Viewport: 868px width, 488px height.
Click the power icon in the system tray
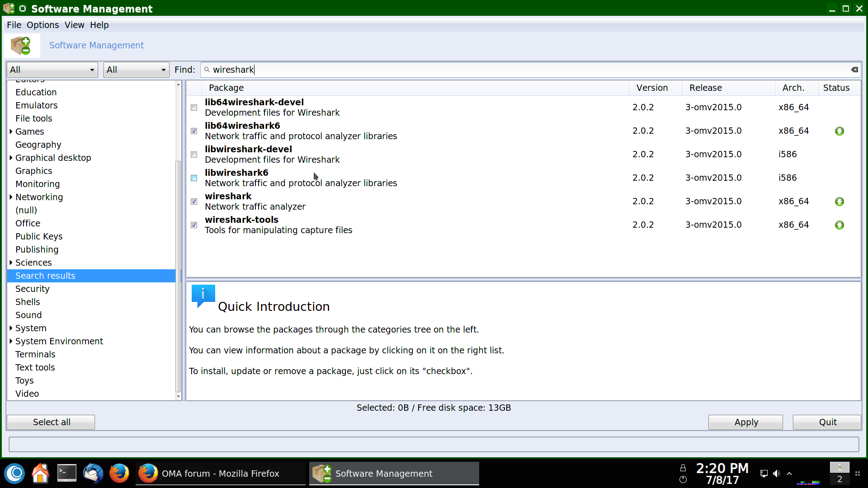click(x=683, y=479)
